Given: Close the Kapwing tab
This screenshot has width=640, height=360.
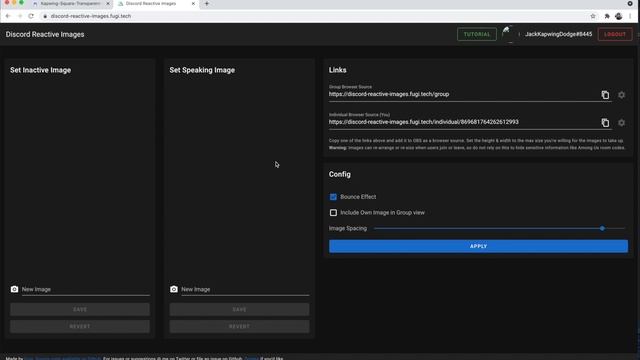Looking at the screenshot, I should click(x=108, y=4).
